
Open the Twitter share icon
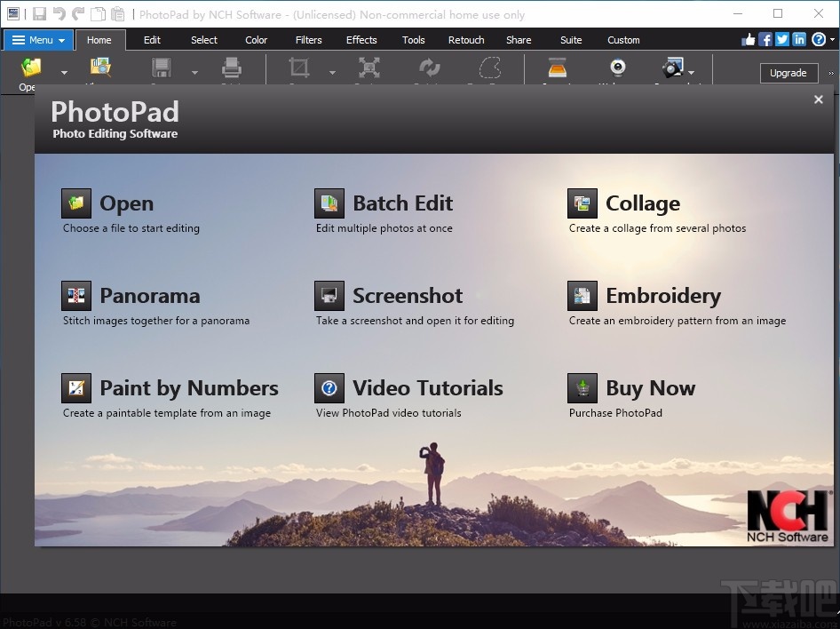pos(781,39)
